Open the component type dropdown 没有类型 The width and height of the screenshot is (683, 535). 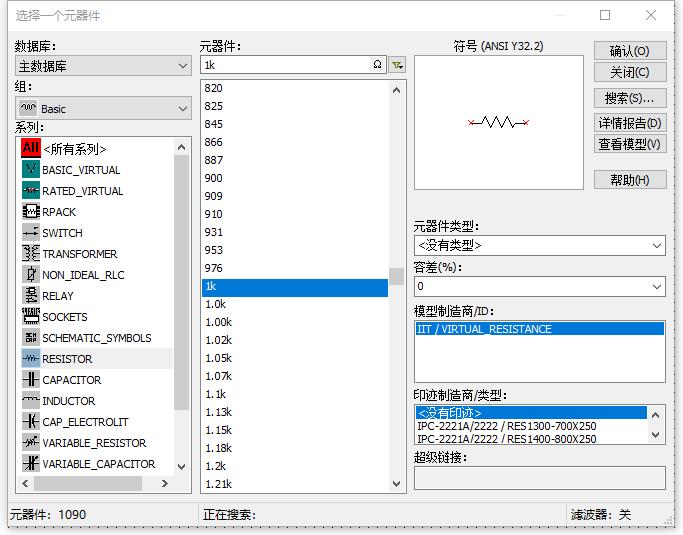pyautogui.click(x=540, y=246)
